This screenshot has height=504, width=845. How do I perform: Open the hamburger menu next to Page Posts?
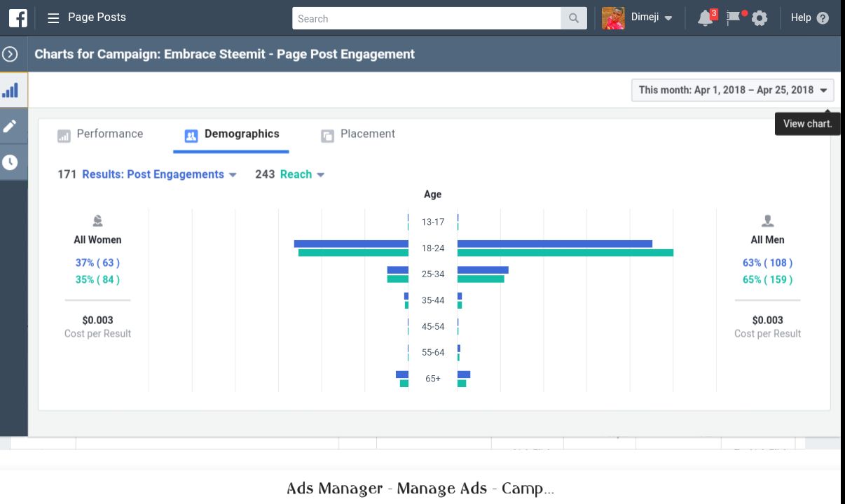click(53, 18)
